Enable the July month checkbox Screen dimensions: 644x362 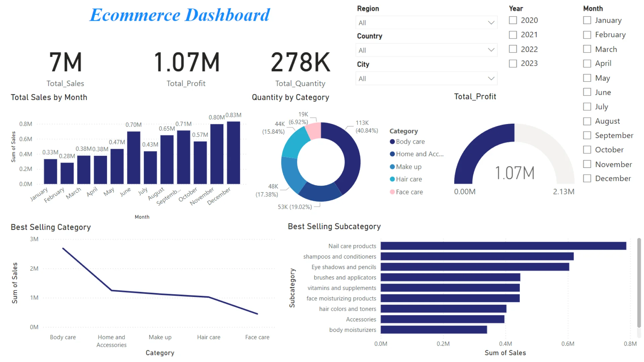tap(587, 107)
